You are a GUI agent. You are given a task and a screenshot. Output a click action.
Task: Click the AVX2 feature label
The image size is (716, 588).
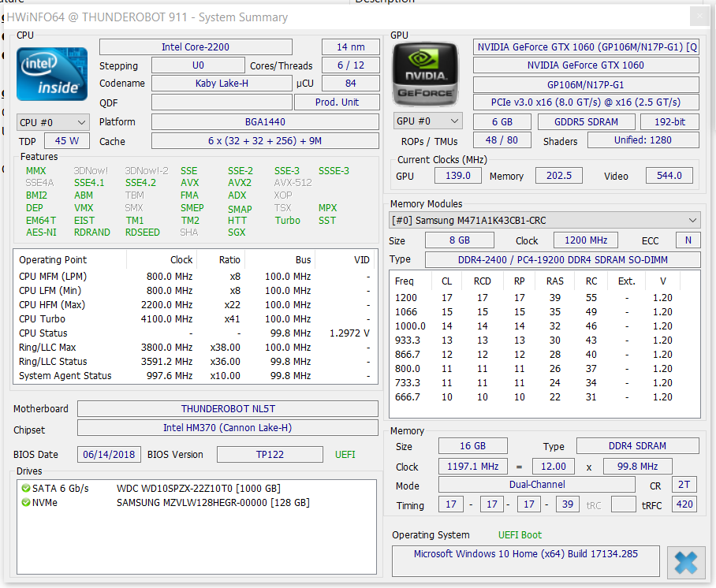pyautogui.click(x=239, y=183)
